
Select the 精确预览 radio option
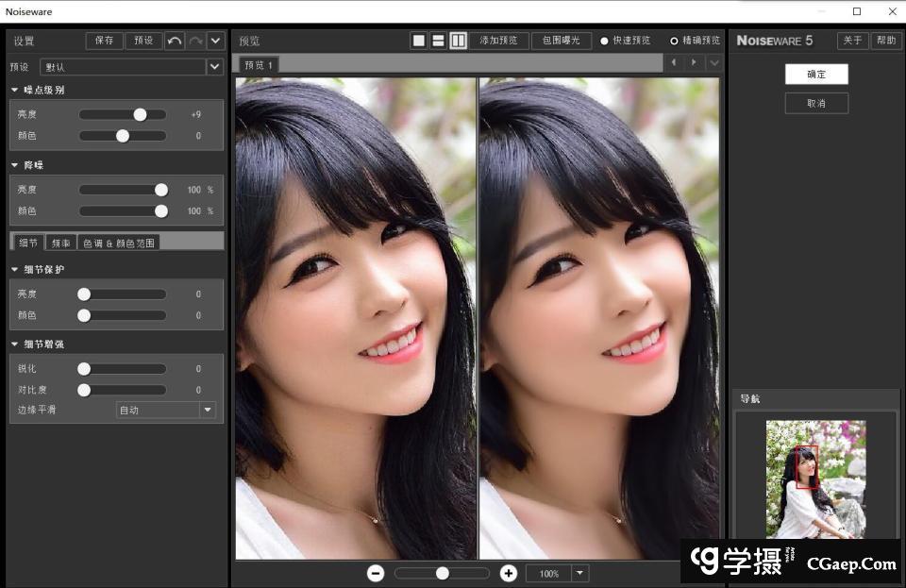click(674, 41)
